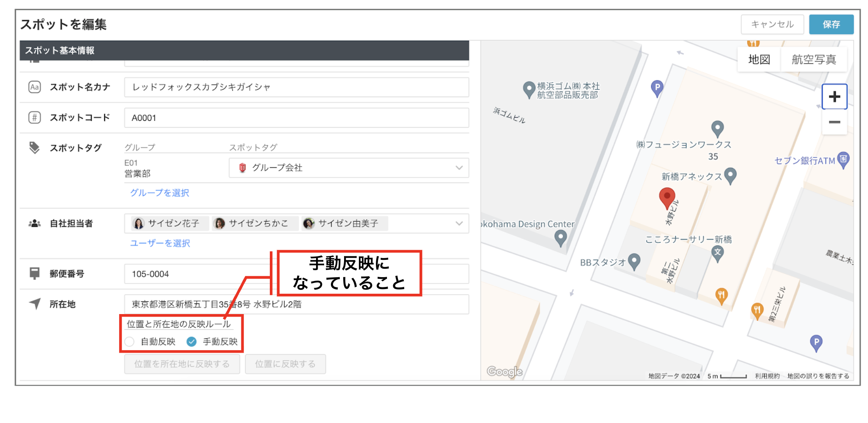The width and height of the screenshot is (868, 423).
Task: Click the save button (保存)
Action: click(831, 24)
